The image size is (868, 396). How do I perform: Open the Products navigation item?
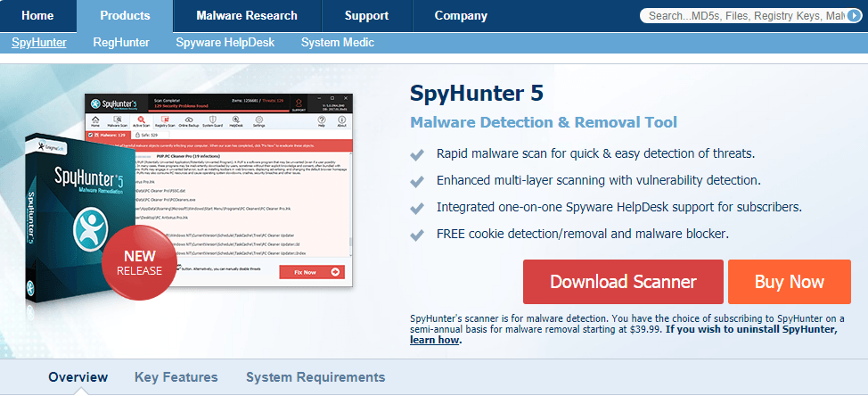point(125,15)
